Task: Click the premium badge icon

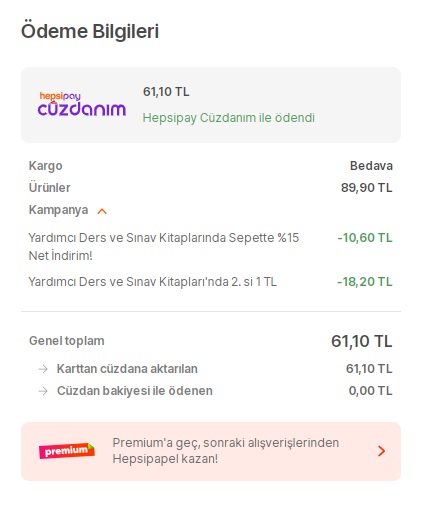Action: click(67, 451)
